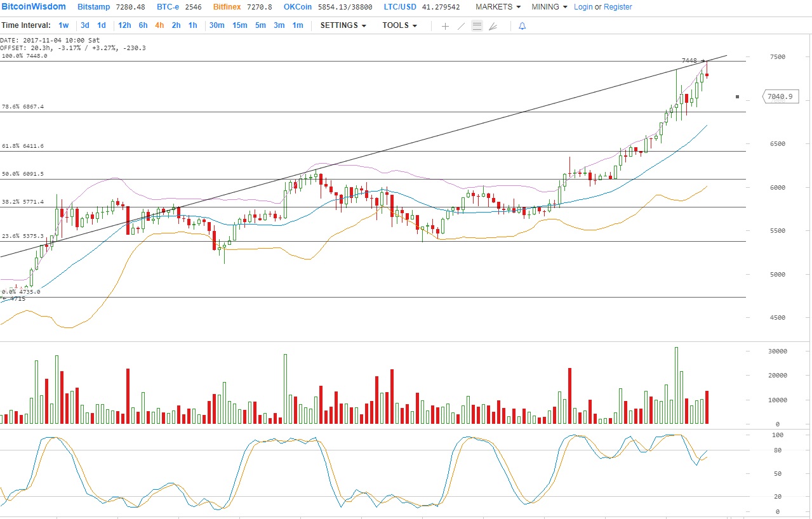Choose the 15m time interval
812x519 pixels.
239,25
